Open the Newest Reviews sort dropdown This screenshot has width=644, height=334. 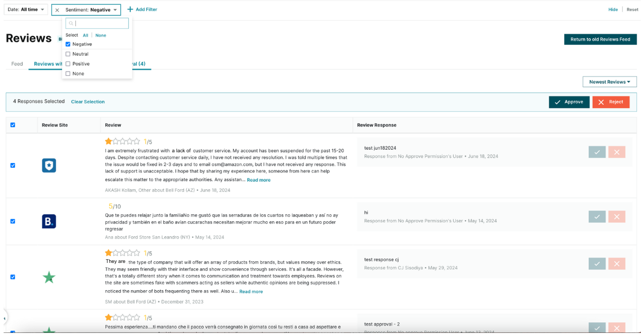point(609,82)
